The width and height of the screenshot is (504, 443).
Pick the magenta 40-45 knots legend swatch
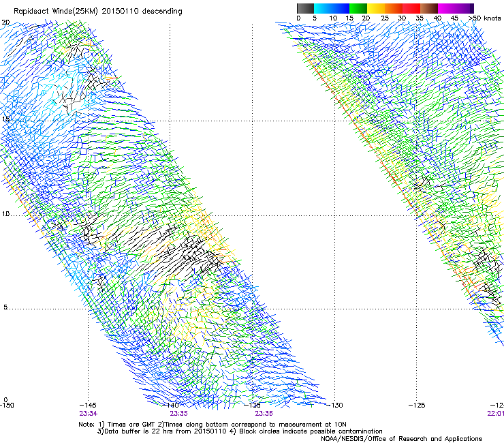click(447, 8)
